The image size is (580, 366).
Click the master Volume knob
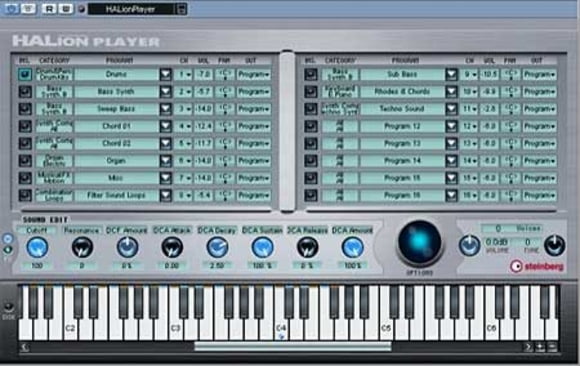(x=469, y=246)
